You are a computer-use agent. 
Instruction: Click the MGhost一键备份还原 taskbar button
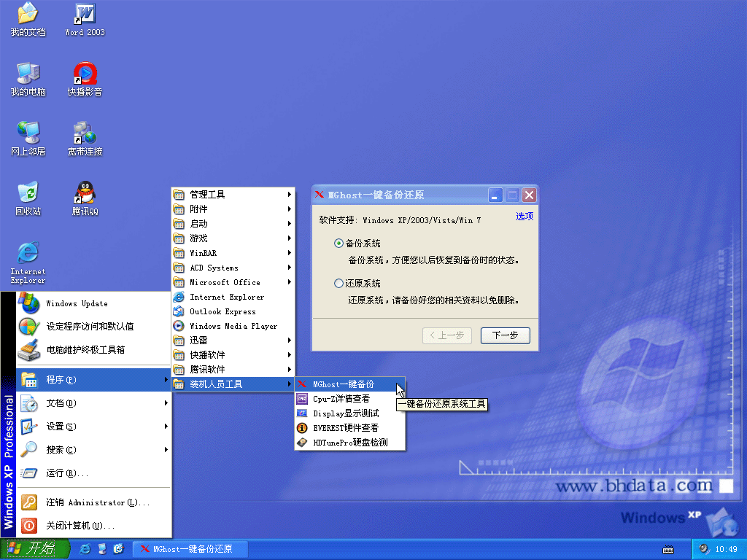pos(190,549)
